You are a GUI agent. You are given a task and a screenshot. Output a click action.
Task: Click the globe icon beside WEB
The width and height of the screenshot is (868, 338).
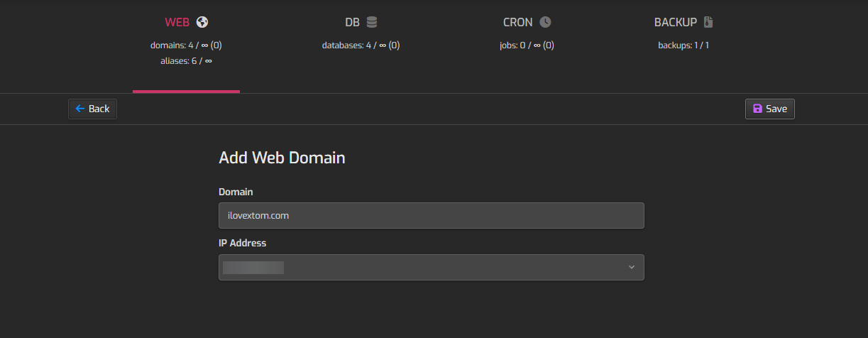[x=202, y=22]
